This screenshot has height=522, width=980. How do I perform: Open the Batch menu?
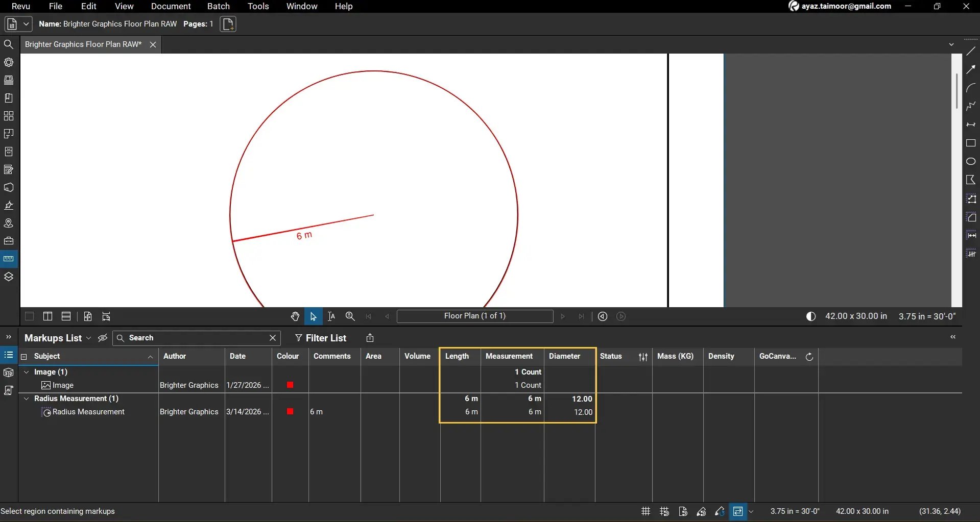[x=219, y=6]
